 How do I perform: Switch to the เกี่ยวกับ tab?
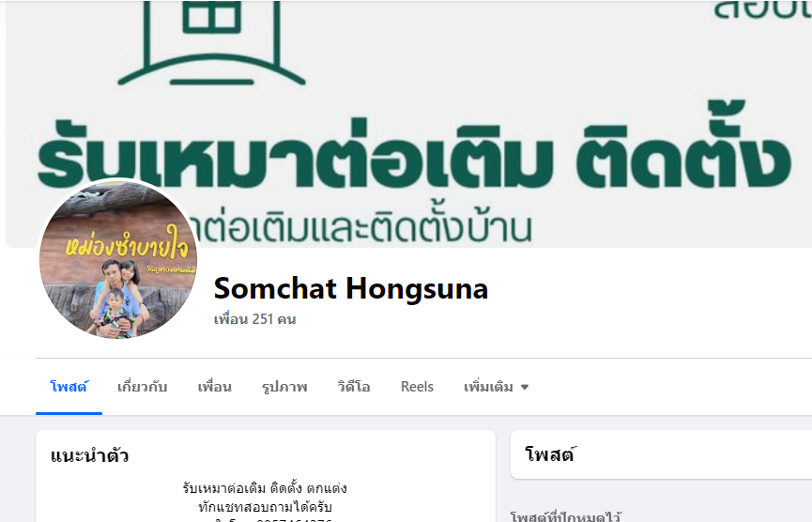142,387
